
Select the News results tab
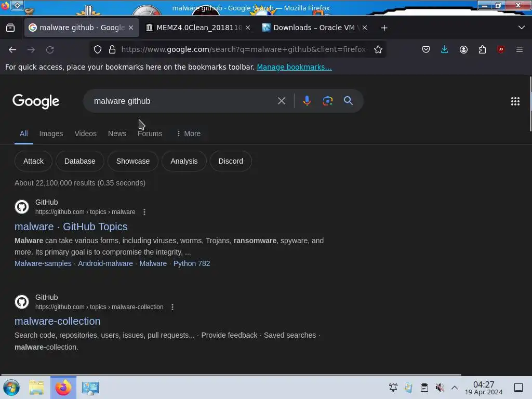117,134
